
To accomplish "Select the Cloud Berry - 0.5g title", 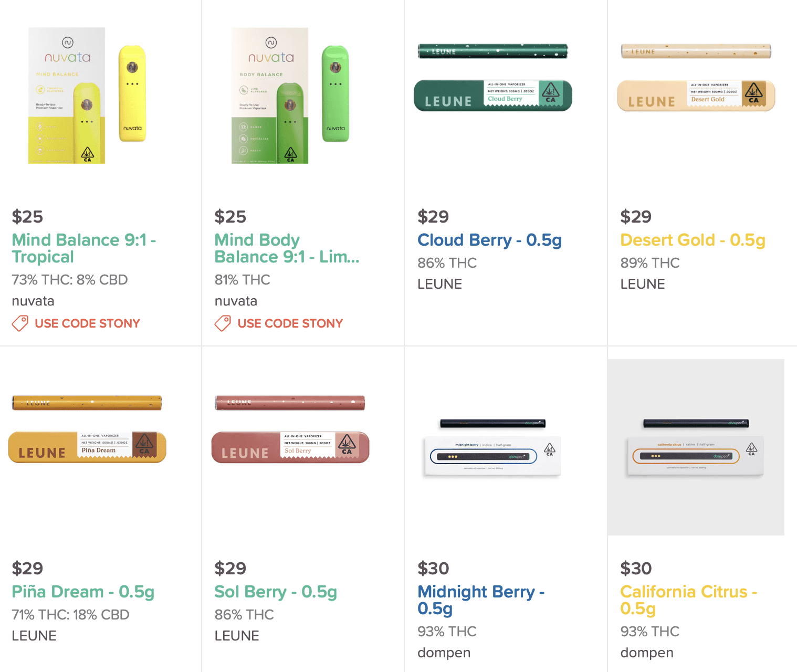I will (490, 240).
